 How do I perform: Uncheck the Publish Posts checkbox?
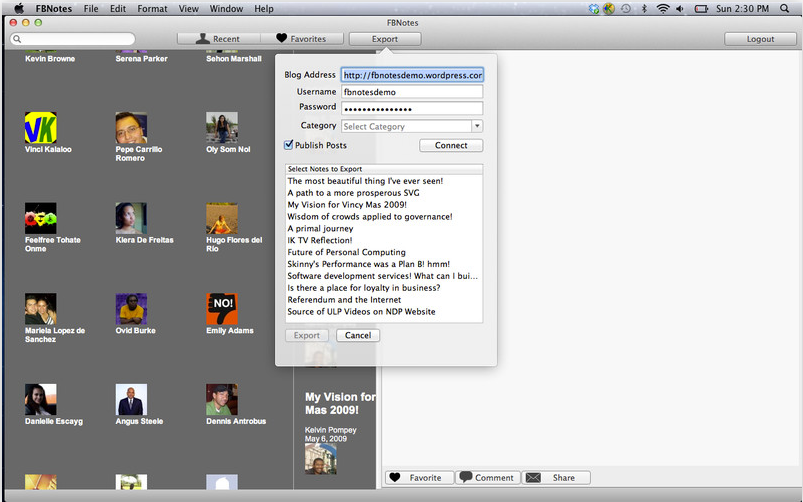click(289, 145)
